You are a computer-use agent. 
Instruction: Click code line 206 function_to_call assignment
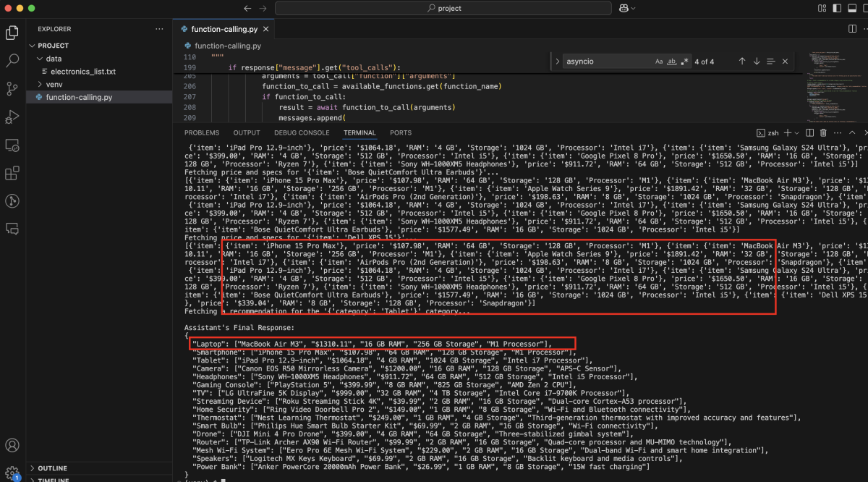tap(381, 87)
